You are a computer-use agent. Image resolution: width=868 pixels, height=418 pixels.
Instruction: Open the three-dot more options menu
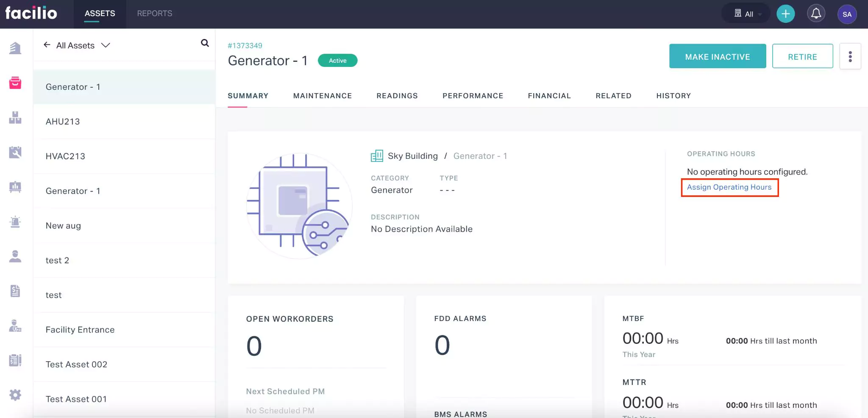pos(850,56)
